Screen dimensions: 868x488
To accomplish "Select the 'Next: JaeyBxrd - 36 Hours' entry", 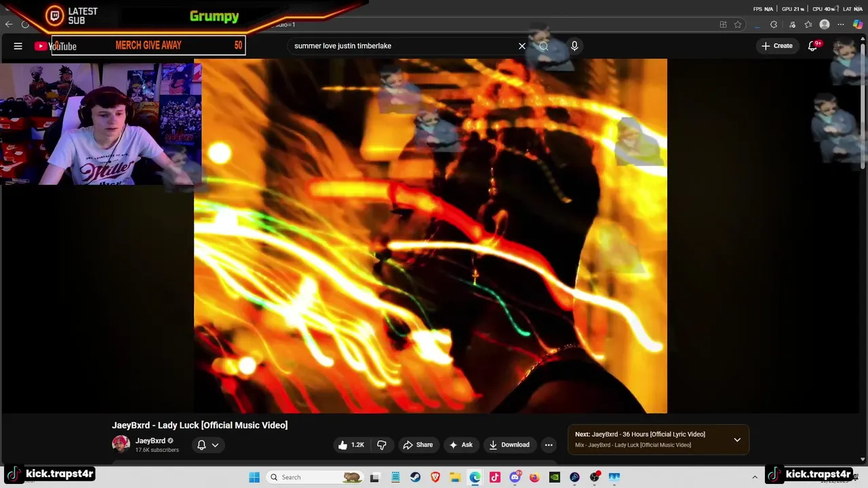I will pos(640,434).
